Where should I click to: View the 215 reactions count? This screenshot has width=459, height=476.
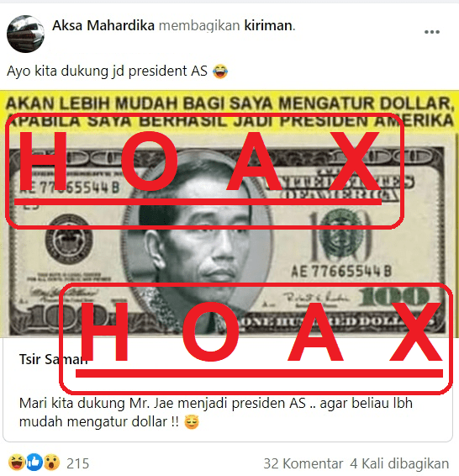coord(77,463)
